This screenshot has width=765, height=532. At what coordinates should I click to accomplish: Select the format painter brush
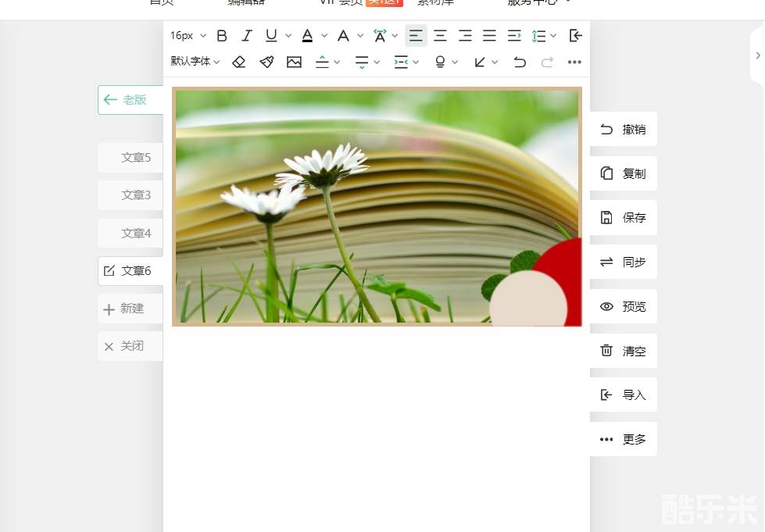coord(266,62)
